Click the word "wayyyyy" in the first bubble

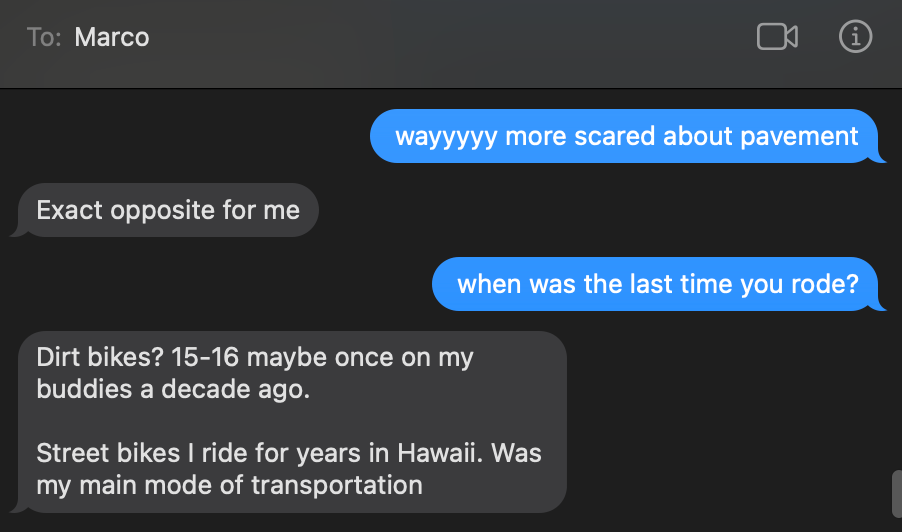(446, 136)
